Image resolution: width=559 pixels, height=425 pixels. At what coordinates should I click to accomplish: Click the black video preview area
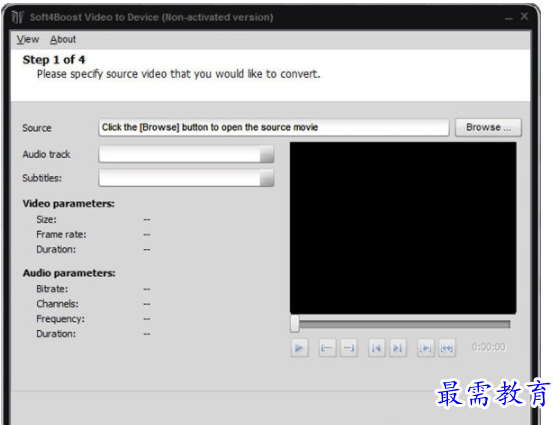point(403,228)
